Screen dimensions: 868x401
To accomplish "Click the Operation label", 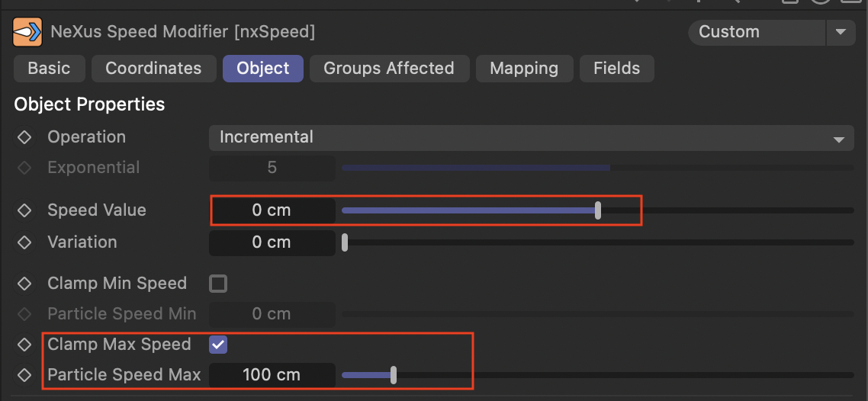I will (x=86, y=137).
